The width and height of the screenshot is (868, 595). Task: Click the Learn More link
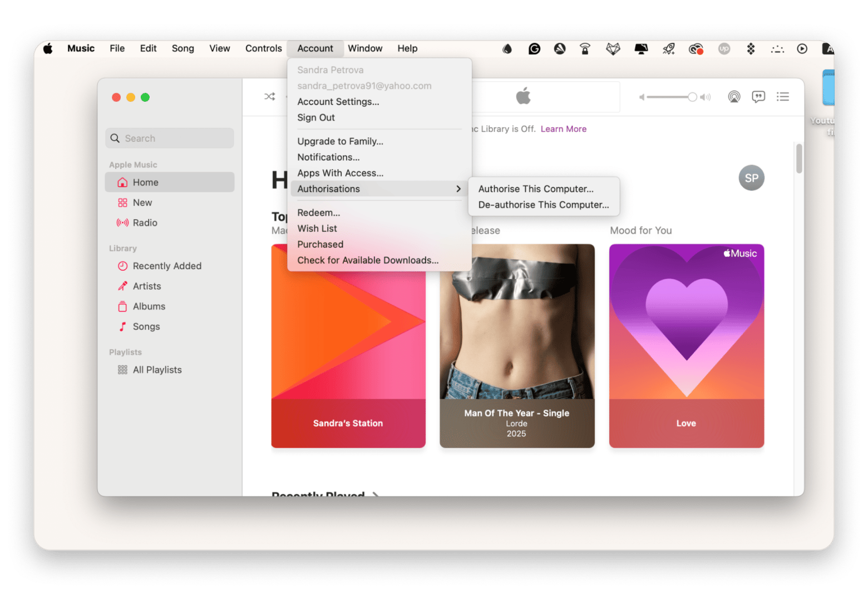click(x=563, y=129)
